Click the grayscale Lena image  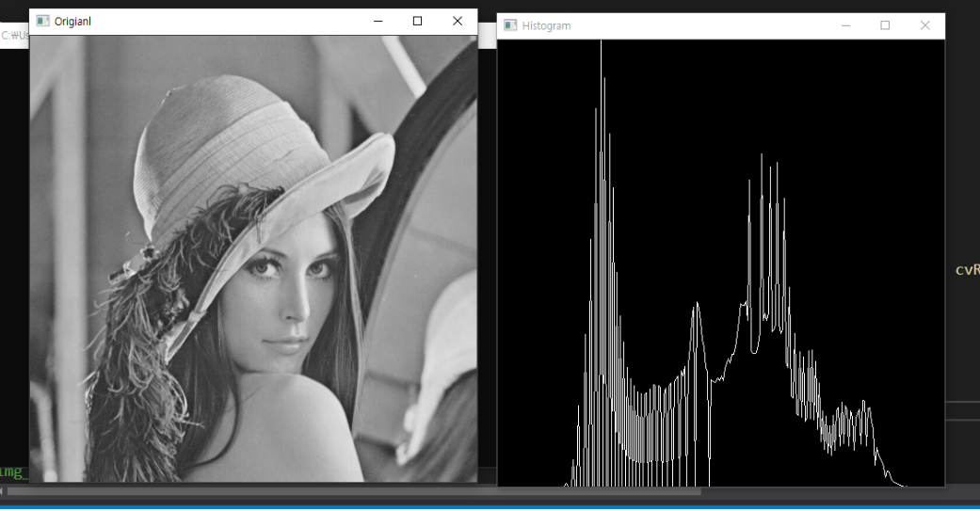[x=254, y=259]
